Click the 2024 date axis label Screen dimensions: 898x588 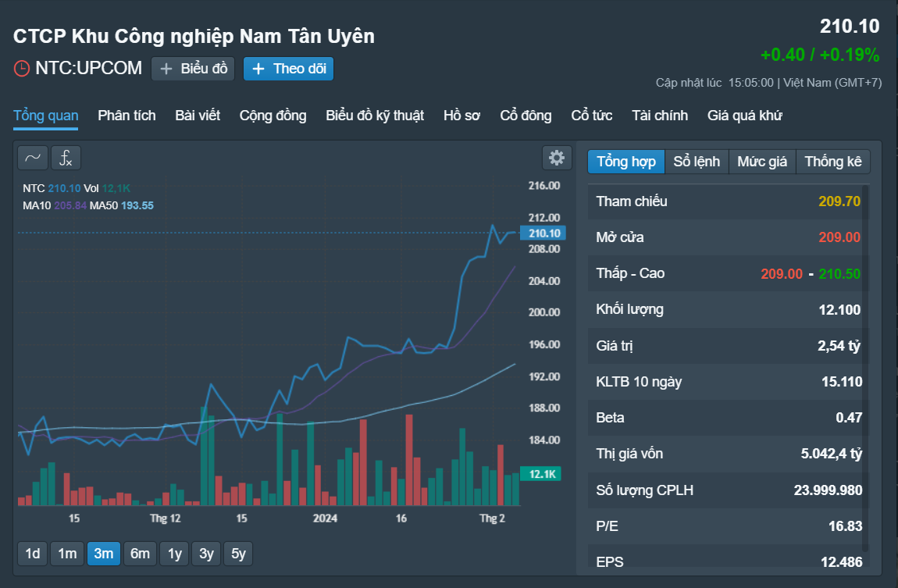(325, 519)
